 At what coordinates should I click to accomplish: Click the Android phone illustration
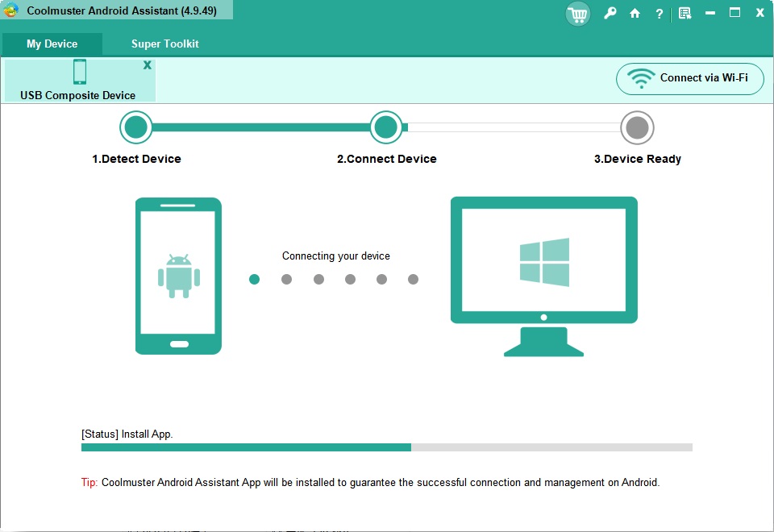point(178,276)
